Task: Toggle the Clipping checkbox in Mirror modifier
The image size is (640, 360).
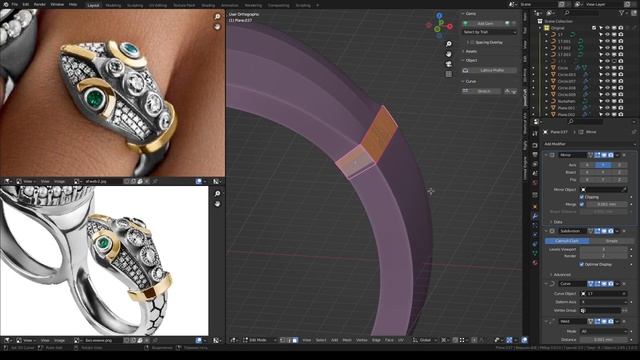Action: click(582, 197)
